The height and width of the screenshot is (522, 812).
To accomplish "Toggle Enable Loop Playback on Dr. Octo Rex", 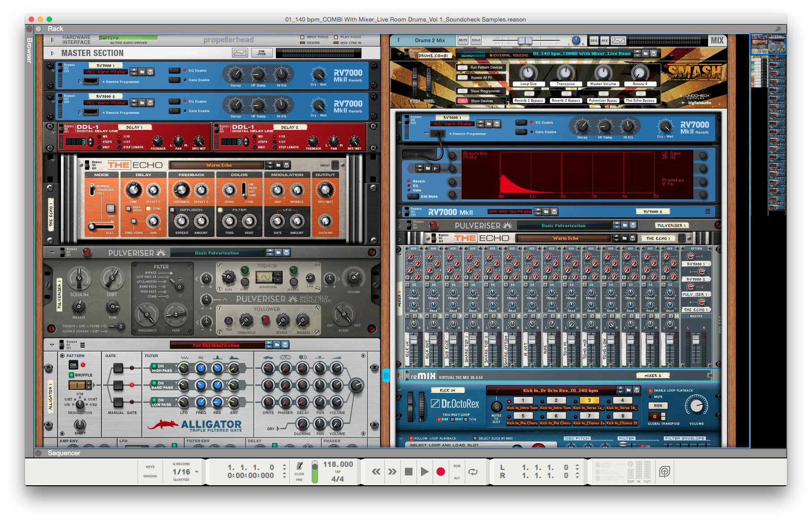I will coord(651,391).
